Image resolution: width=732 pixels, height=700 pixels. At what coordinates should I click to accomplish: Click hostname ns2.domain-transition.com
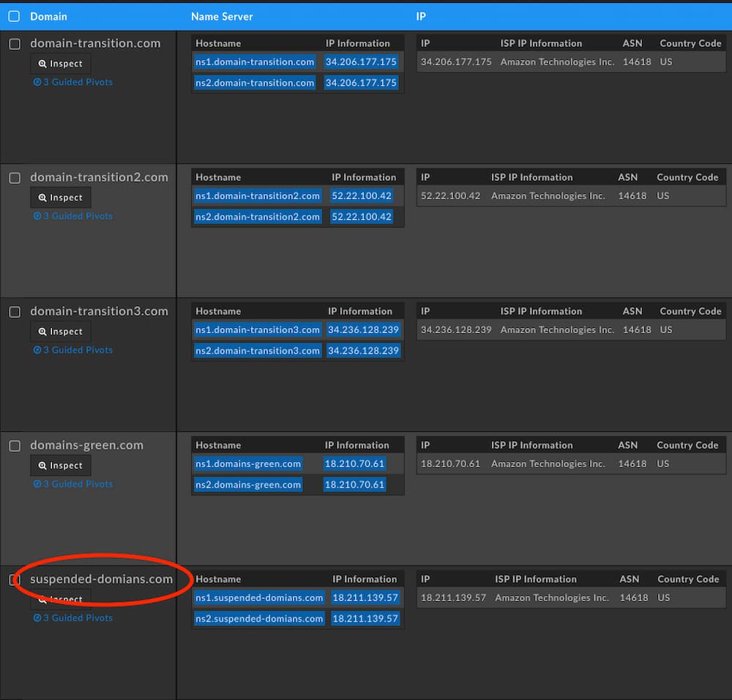pos(255,83)
